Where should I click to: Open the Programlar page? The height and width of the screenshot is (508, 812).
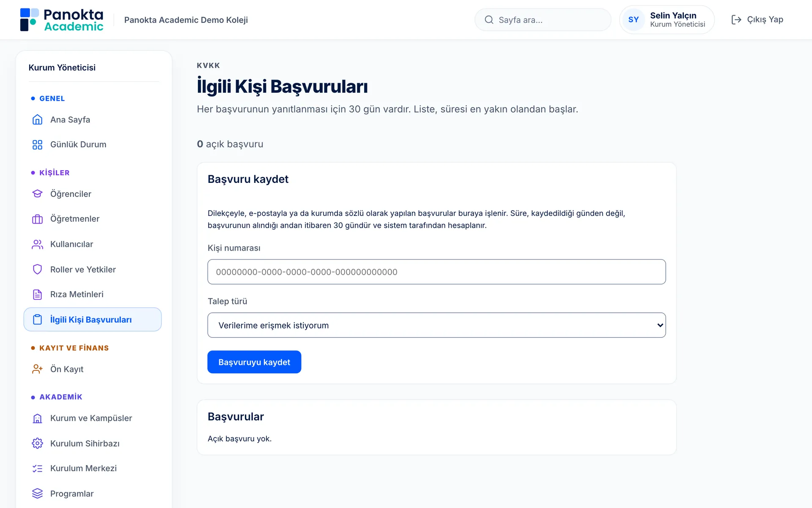tap(93, 494)
